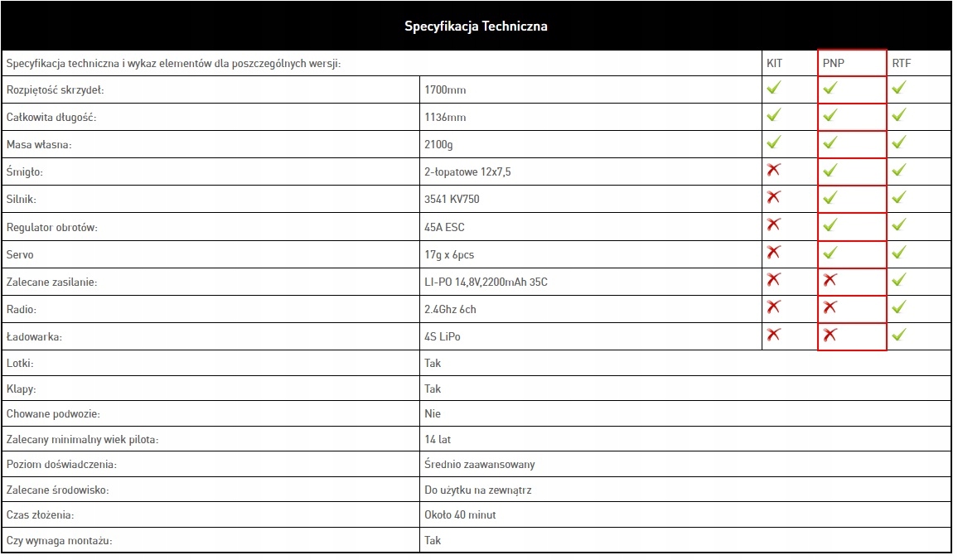Click the KIT checkmark for Rozpiętość skrzydeł

click(774, 87)
